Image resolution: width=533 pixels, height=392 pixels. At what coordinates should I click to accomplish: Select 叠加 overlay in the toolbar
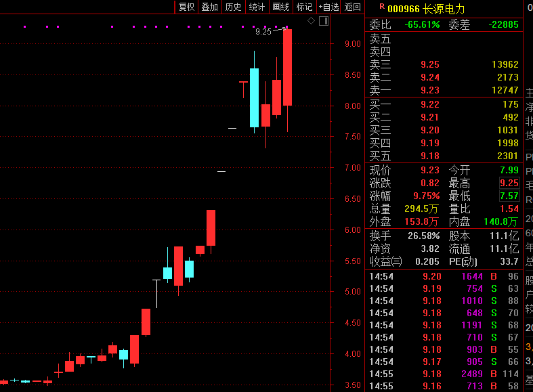pos(210,7)
